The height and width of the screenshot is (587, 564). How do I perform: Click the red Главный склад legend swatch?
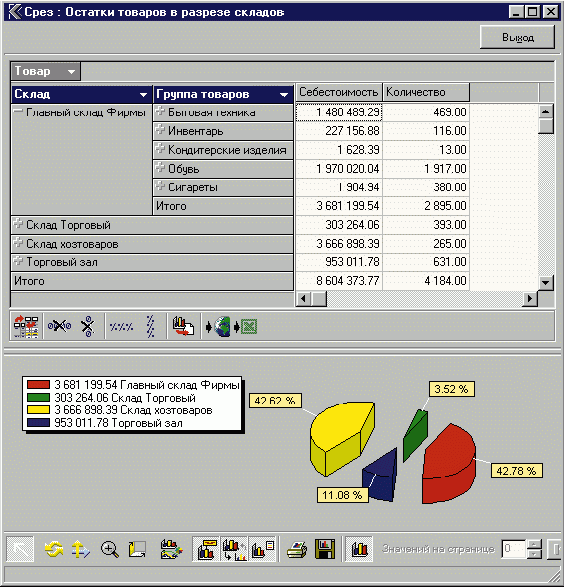click(38, 384)
